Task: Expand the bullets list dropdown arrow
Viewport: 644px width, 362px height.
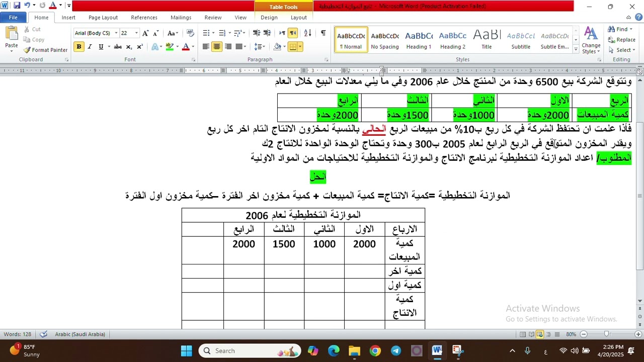Action: pyautogui.click(x=214, y=33)
